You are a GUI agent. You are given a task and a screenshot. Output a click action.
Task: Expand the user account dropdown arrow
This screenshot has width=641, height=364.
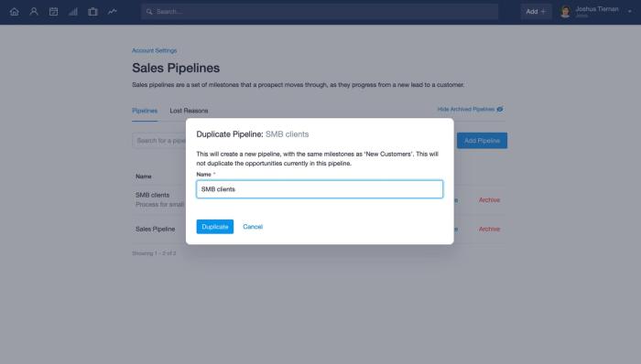point(630,12)
